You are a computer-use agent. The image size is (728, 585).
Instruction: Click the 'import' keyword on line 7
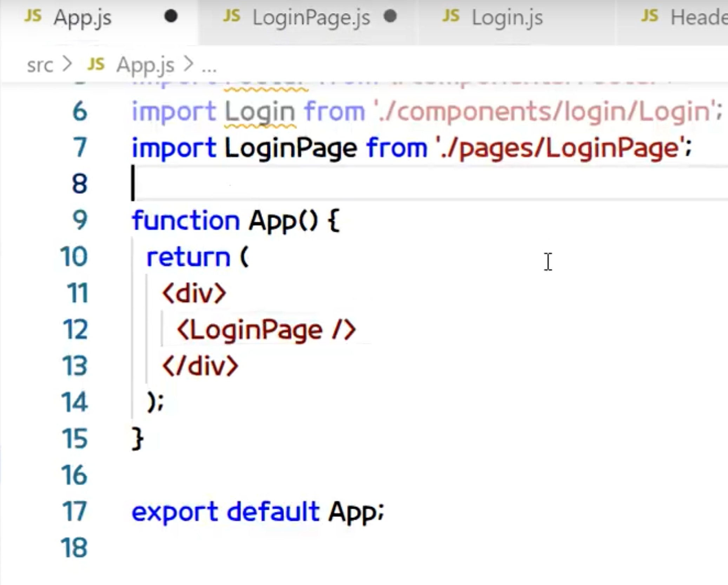pyautogui.click(x=174, y=148)
